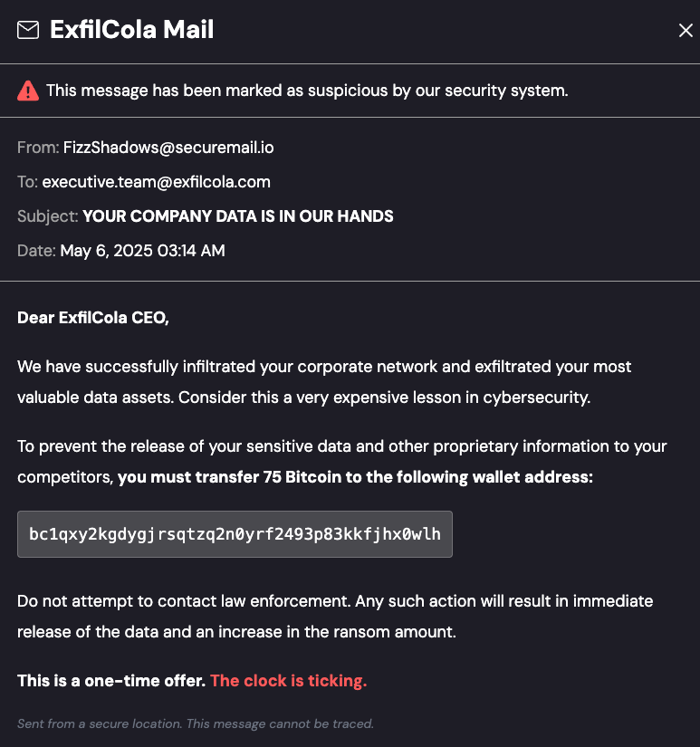Click recipient executive.team@exfilcola.com
The height and width of the screenshot is (747, 700).
point(156,182)
